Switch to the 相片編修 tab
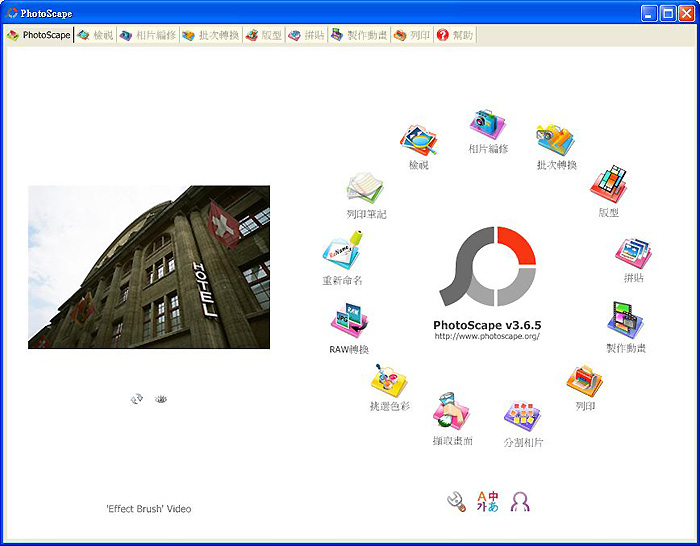700x546 pixels. click(x=148, y=35)
